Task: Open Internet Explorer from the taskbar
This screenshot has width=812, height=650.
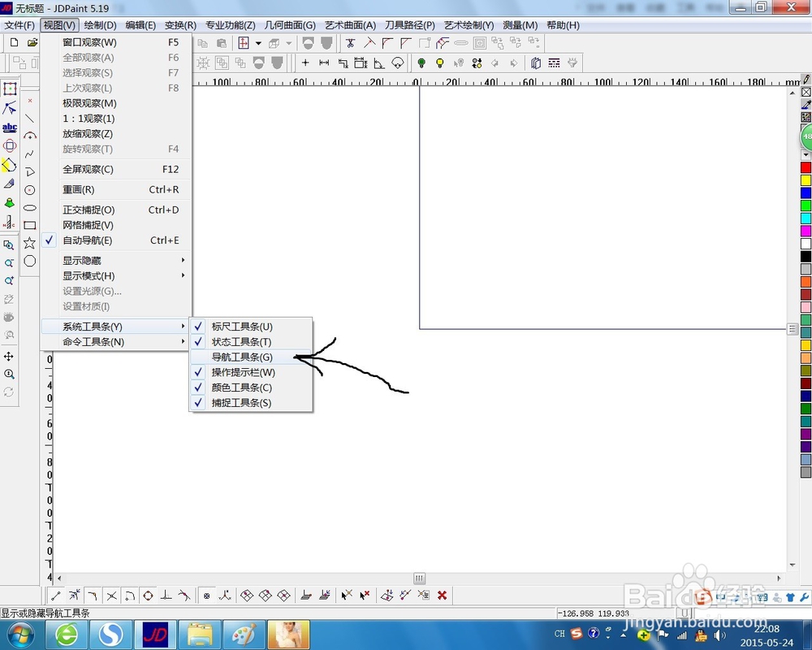Action: 67,635
